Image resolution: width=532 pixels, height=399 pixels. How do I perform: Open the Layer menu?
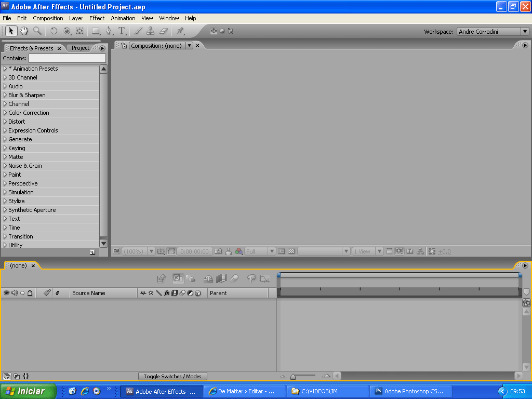(76, 18)
